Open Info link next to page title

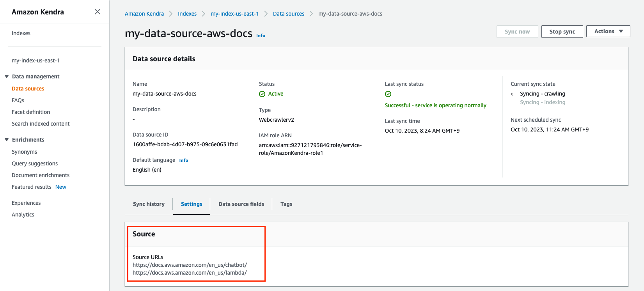[x=261, y=35]
